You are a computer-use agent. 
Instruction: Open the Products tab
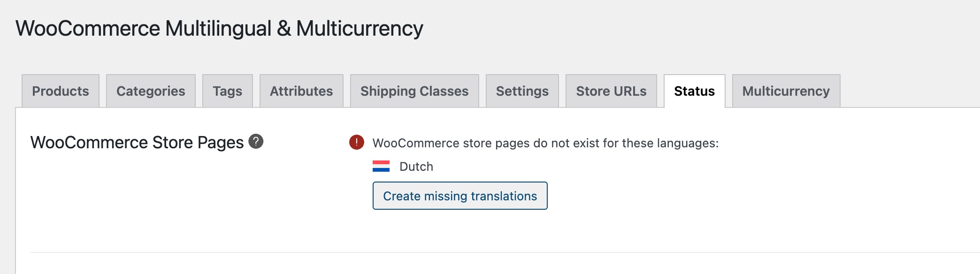click(61, 91)
